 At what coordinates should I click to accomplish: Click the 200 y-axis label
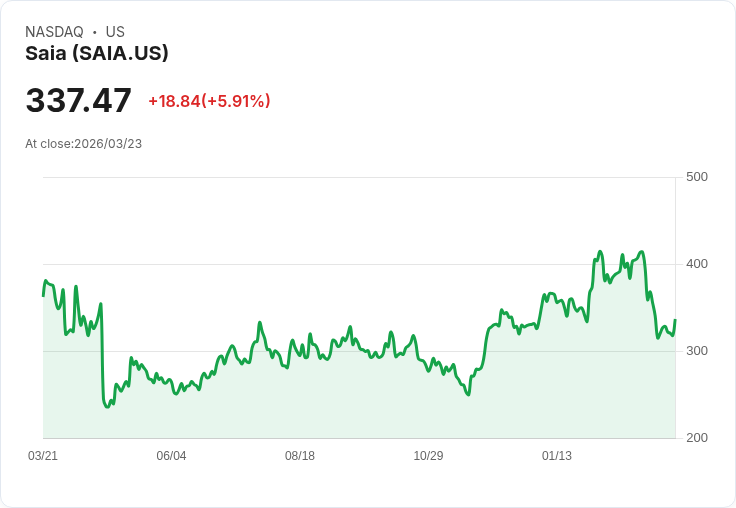pyautogui.click(x=696, y=438)
